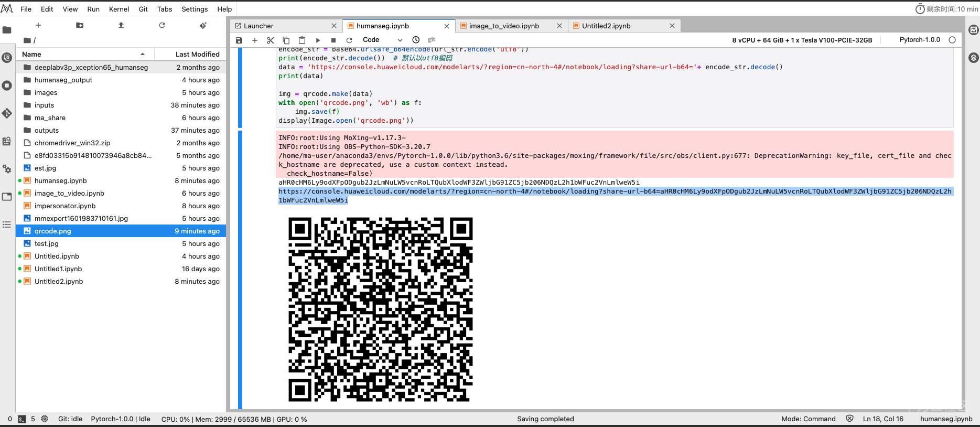Click the clock icon in notebook toolbar
980x427 pixels.
(416, 40)
